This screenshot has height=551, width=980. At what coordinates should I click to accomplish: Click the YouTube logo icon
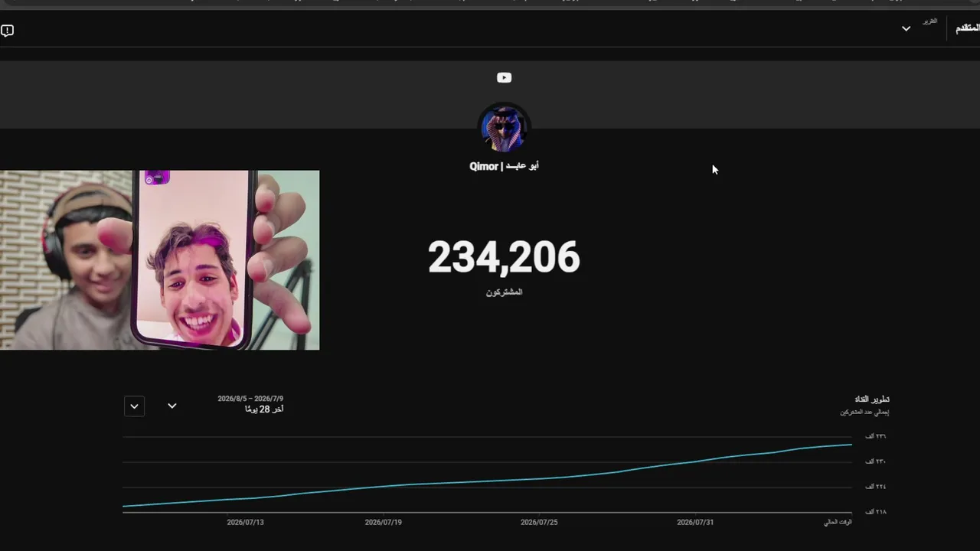pyautogui.click(x=504, y=77)
